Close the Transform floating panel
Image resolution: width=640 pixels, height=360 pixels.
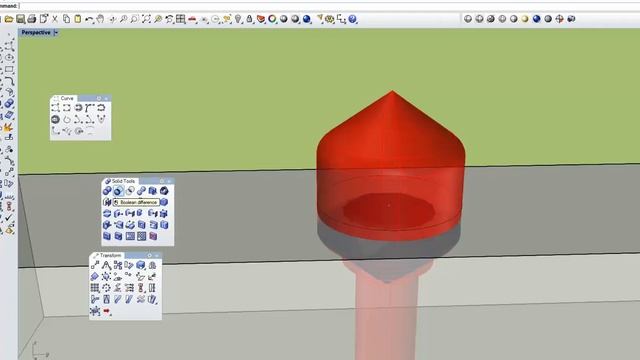[x=157, y=256]
